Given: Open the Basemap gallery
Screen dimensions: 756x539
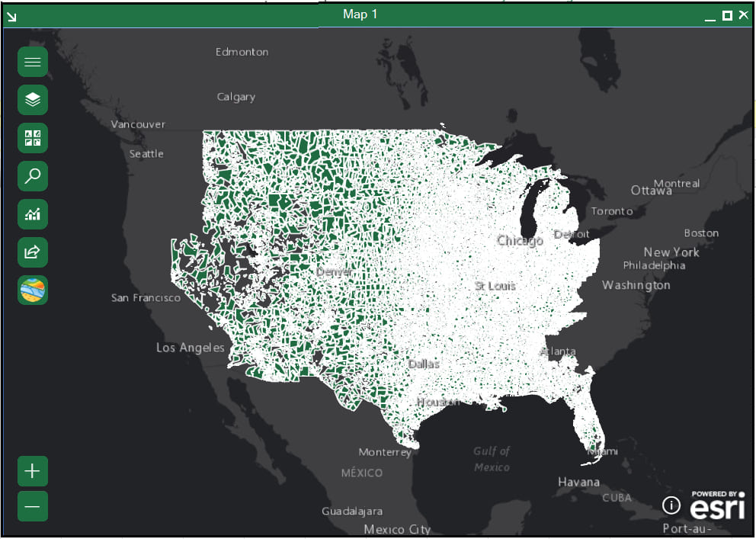Looking at the screenshot, I should pyautogui.click(x=32, y=290).
